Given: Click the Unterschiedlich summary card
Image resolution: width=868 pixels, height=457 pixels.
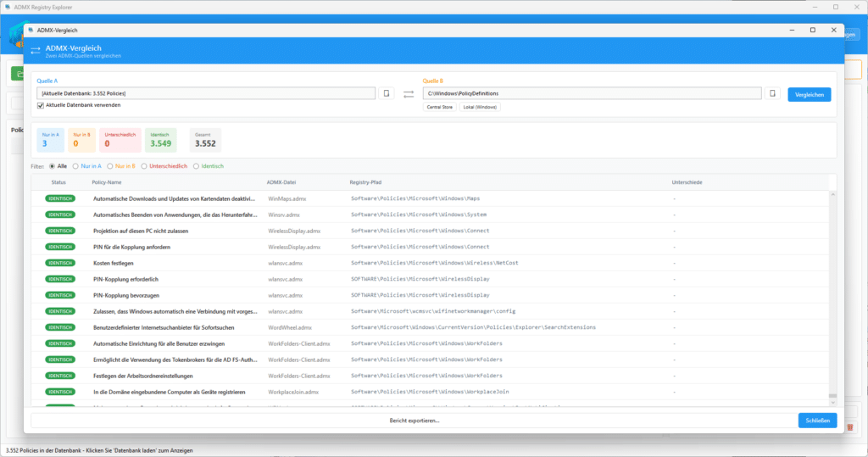Looking at the screenshot, I should tap(120, 140).
